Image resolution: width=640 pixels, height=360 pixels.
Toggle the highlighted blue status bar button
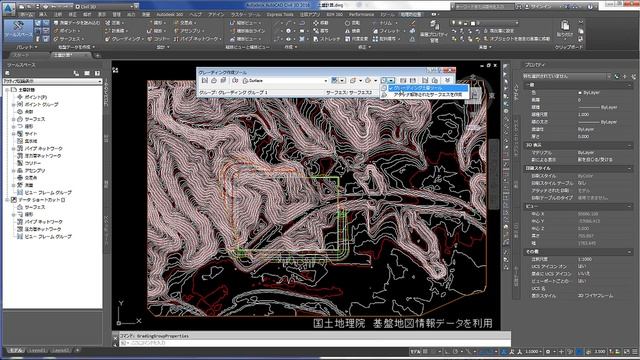click(x=579, y=351)
